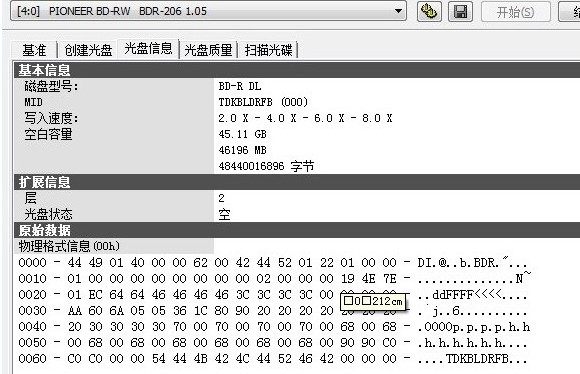
Task: Select the 空 disc status value
Action: (x=224, y=214)
